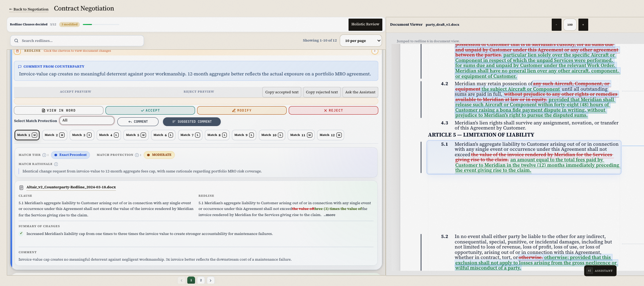Screen dimensions: 644x286
Task: Open the Select Match Protection dropdown
Action: point(87,121)
